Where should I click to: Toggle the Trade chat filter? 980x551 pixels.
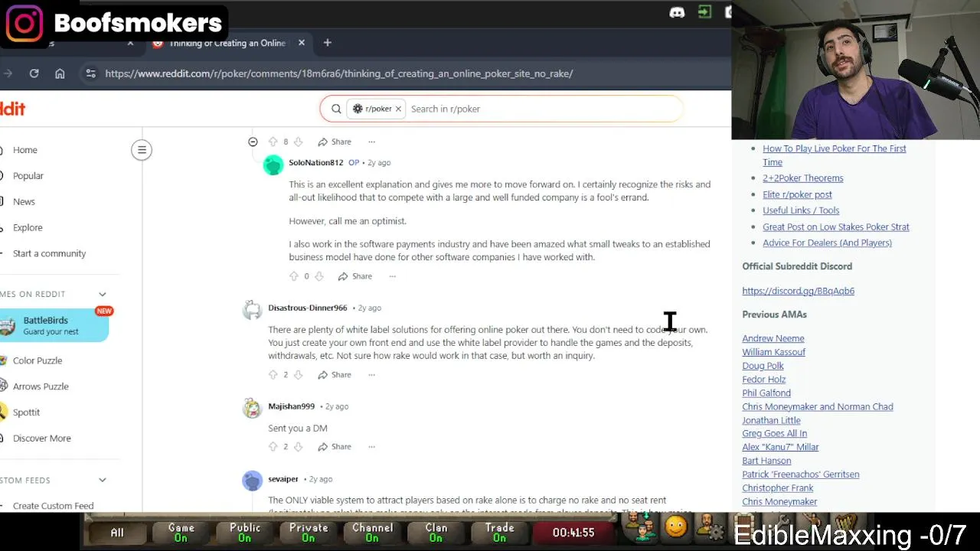point(499,533)
